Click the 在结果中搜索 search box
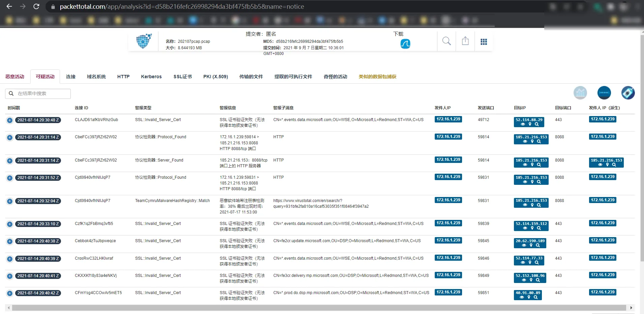 click(x=38, y=93)
